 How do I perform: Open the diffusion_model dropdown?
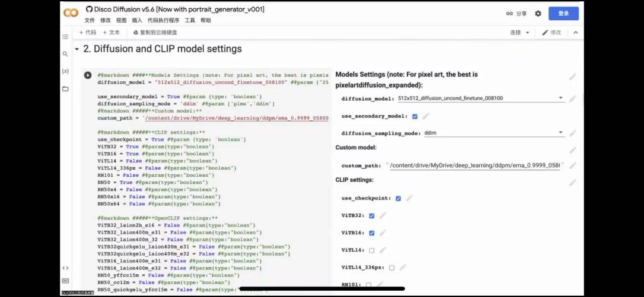pos(480,99)
